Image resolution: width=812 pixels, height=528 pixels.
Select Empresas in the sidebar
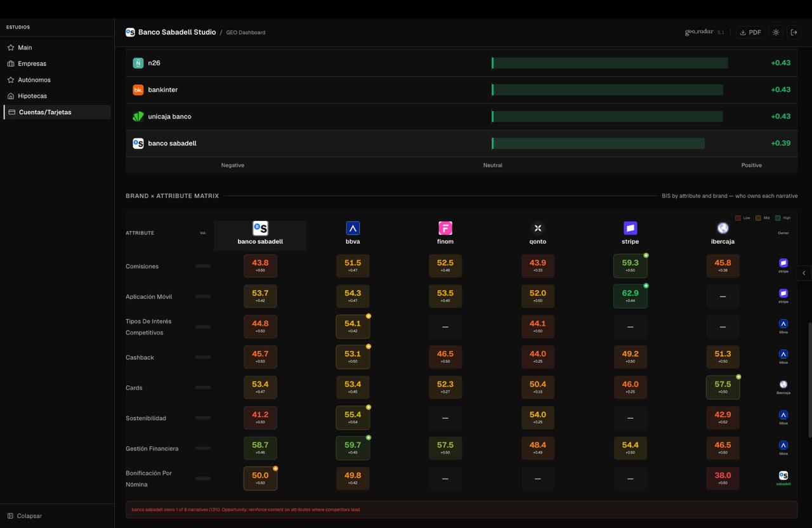coord(32,63)
